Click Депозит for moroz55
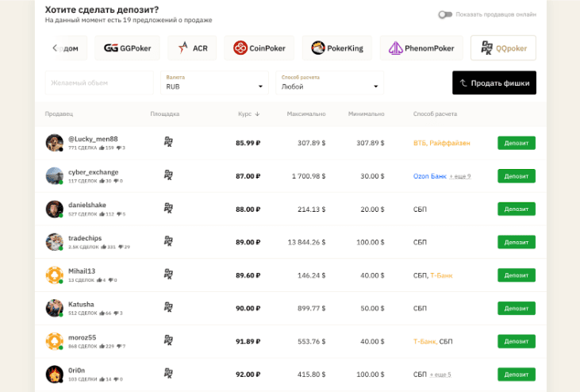The height and width of the screenshot is (392, 580). pos(517,341)
